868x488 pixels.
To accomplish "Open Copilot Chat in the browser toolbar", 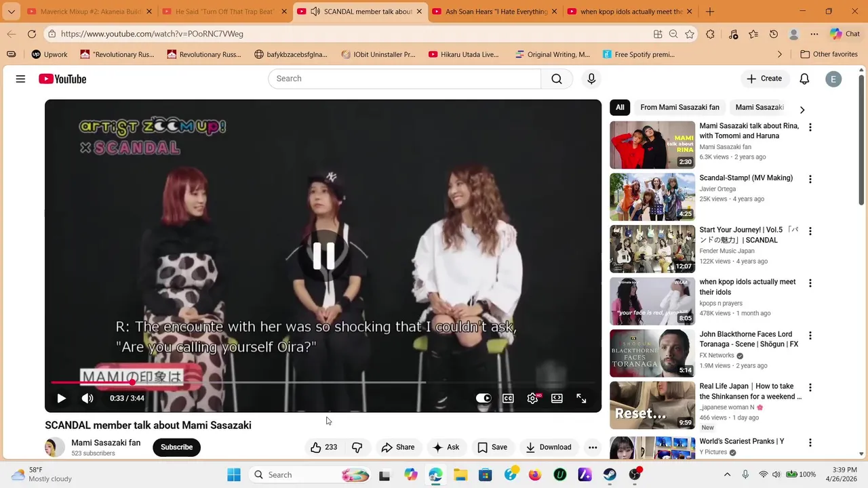I will 845,34.
